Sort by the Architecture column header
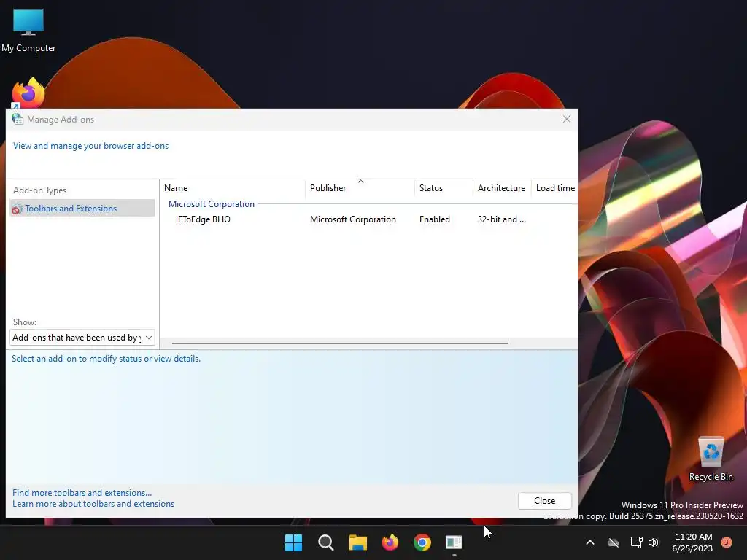The image size is (747, 560). pos(502,188)
